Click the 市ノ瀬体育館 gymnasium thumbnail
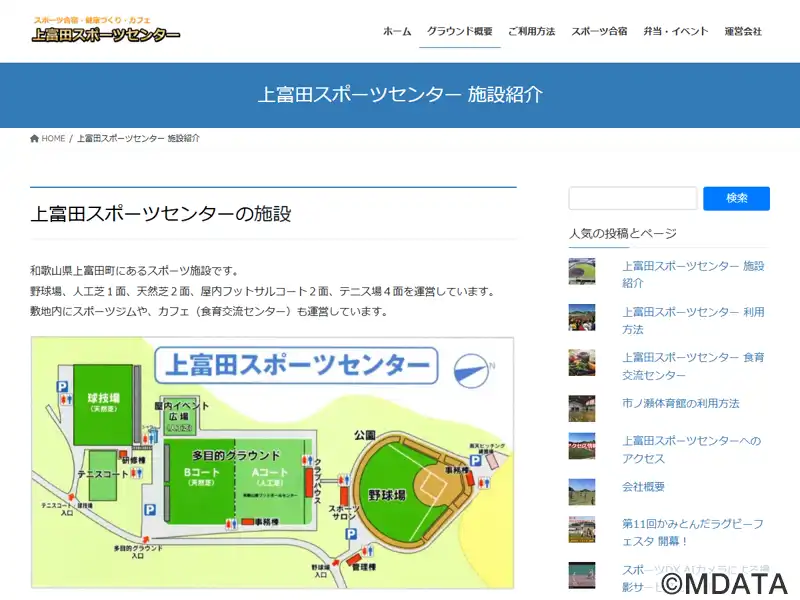The height and width of the screenshot is (600, 800). click(582, 408)
